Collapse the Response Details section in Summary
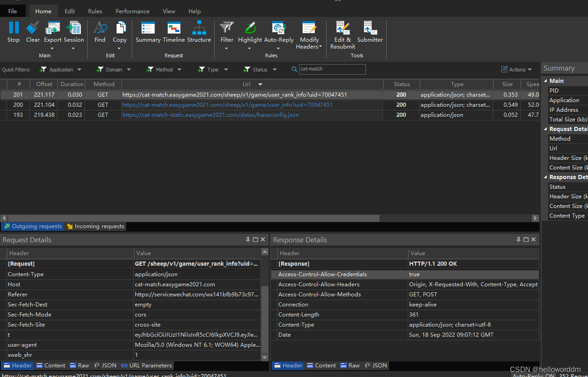Screen dimensions: 588x377 point(546,177)
